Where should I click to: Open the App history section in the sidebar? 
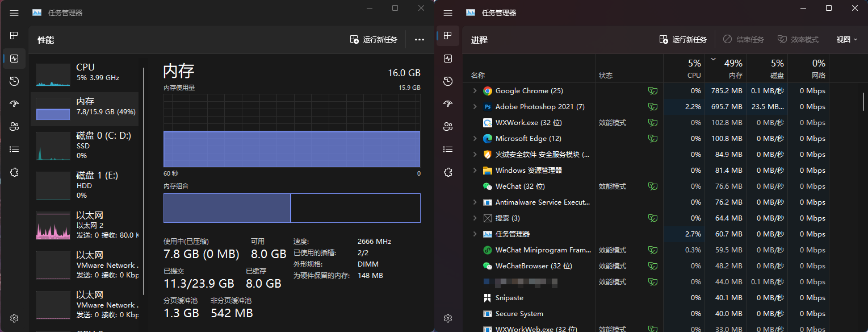447,81
